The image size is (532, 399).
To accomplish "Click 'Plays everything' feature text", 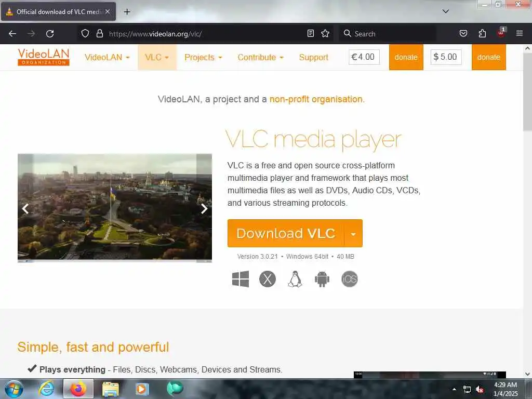I will (72, 369).
